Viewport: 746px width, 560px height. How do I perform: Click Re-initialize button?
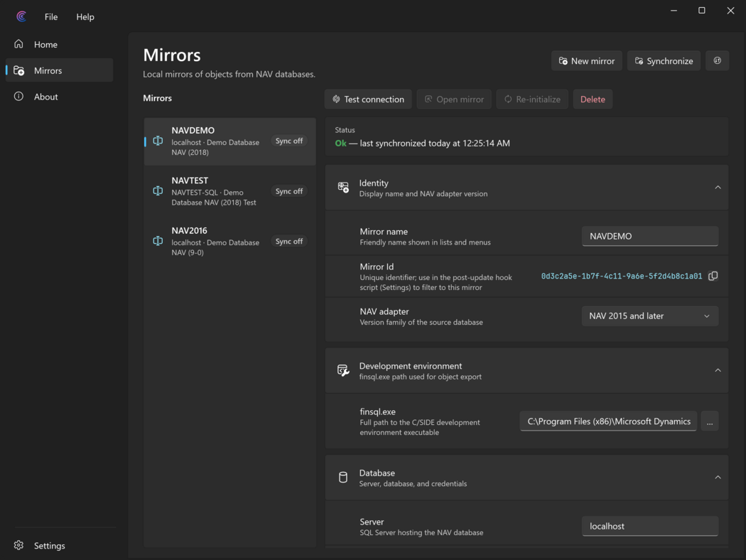532,99
